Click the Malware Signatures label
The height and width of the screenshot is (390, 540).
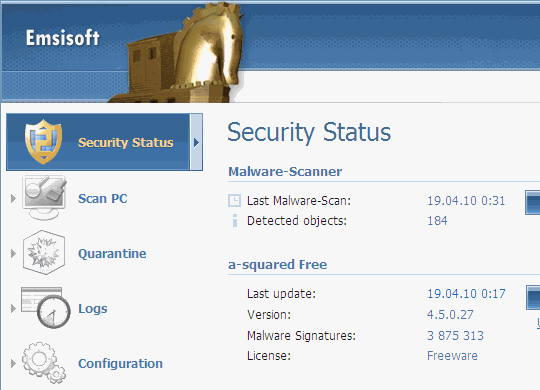301,336
